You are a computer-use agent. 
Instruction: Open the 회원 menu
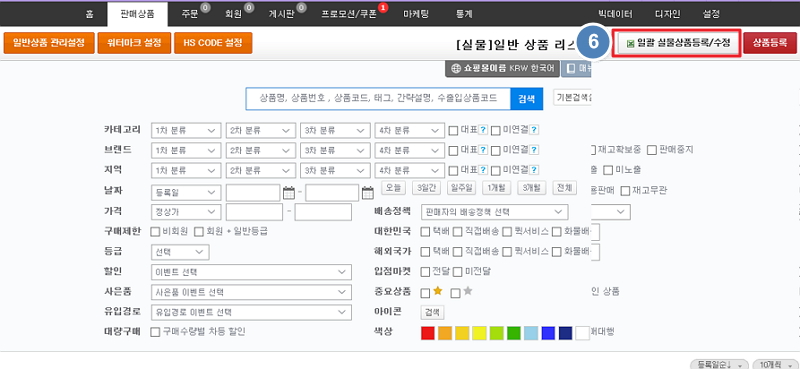click(x=233, y=14)
